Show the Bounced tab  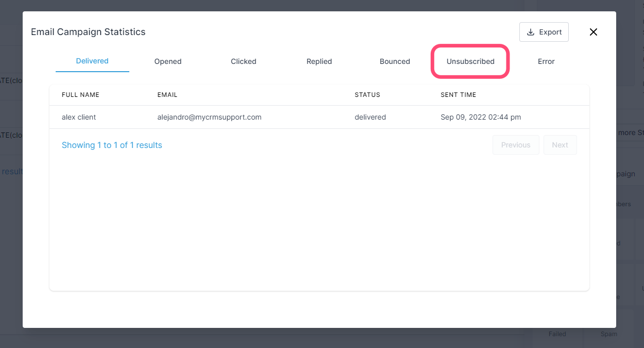point(395,61)
